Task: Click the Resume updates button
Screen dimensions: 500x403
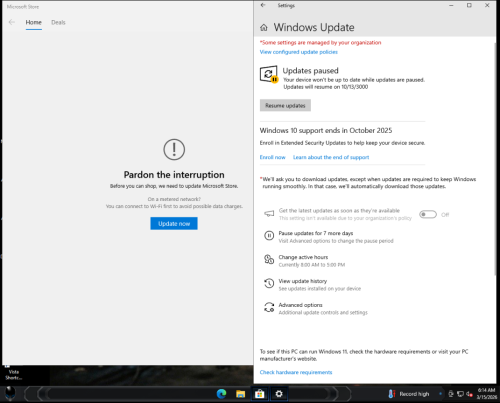Action: 285,105
